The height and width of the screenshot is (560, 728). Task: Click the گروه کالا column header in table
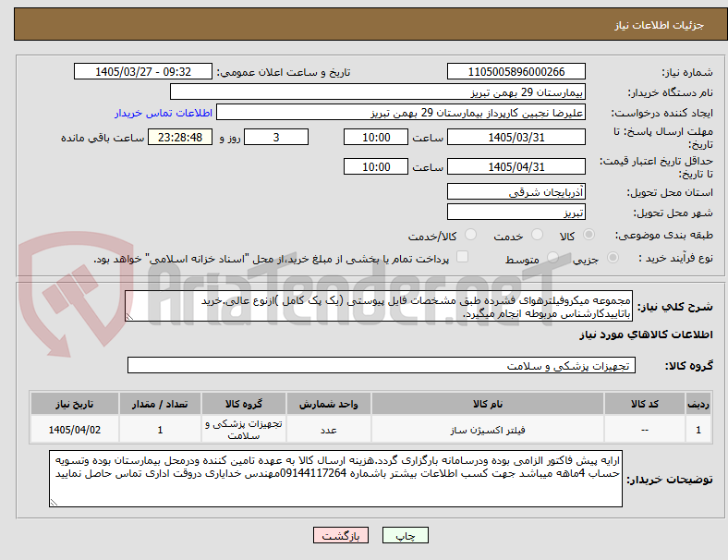point(244,404)
